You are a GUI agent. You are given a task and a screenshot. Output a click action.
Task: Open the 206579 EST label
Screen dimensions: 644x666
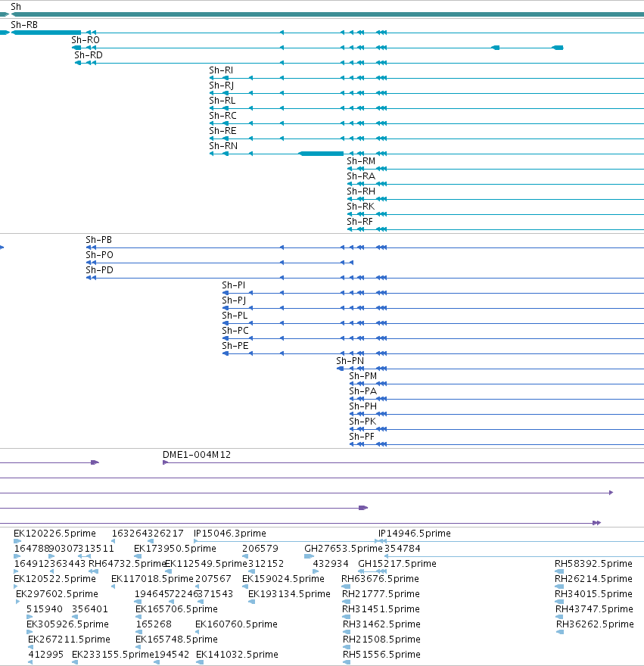260,549
